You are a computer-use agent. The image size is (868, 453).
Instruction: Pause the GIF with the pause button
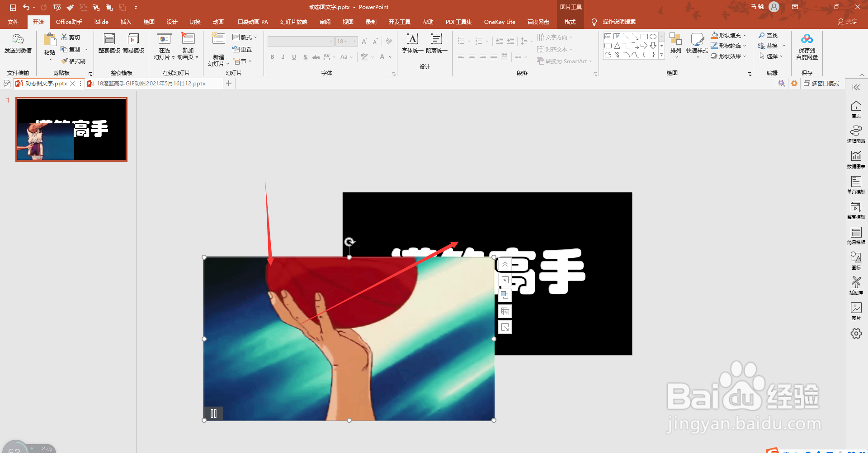[x=214, y=413]
